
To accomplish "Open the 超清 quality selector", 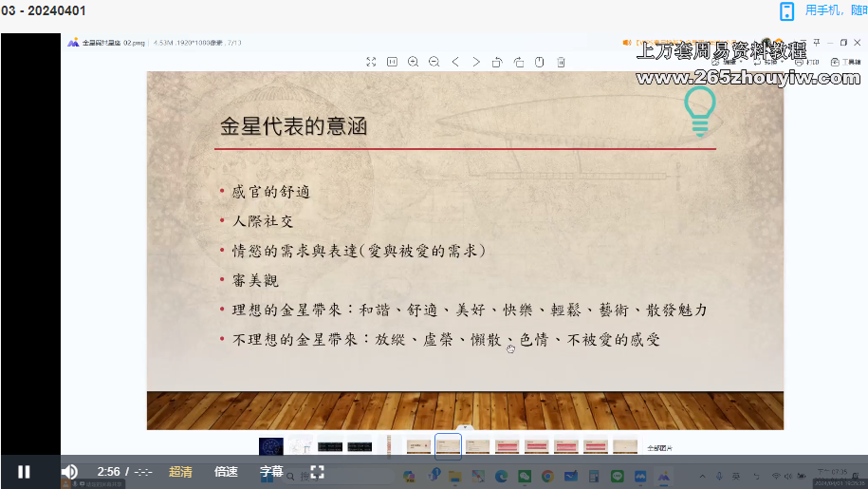I will pyautogui.click(x=180, y=471).
